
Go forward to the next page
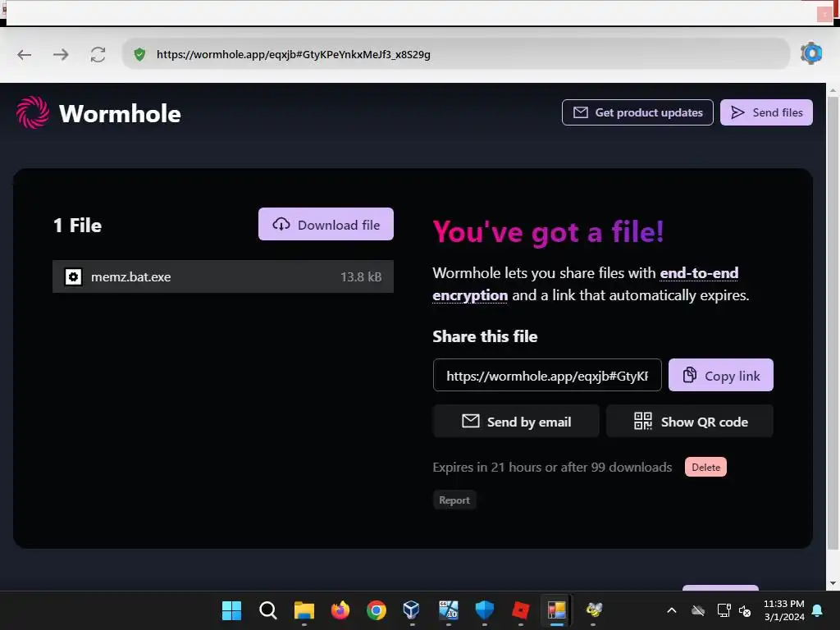[61, 54]
